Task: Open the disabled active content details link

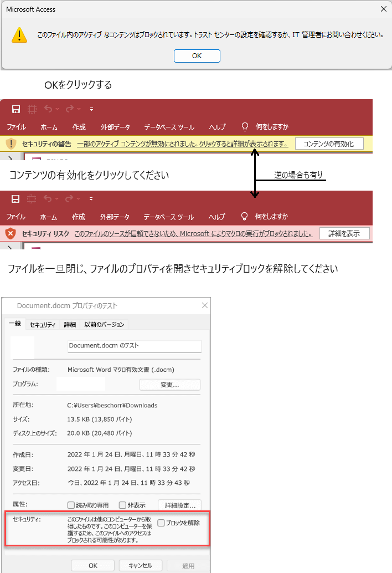Action: click(183, 144)
